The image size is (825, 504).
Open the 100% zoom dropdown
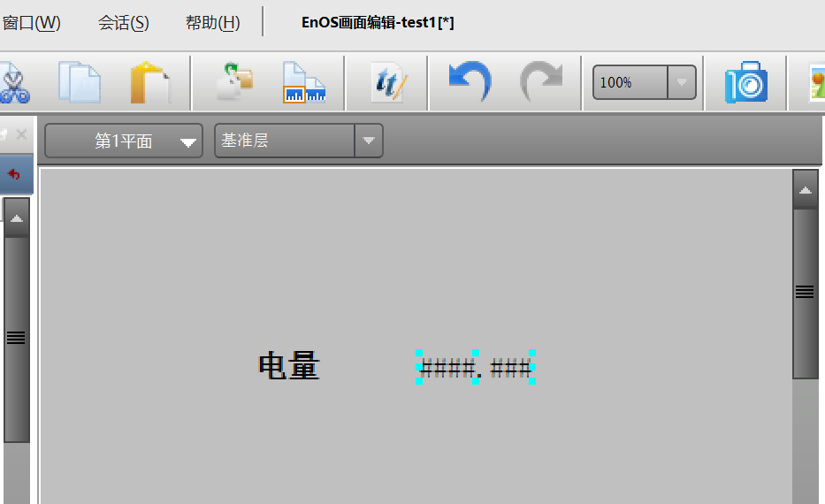(x=681, y=82)
